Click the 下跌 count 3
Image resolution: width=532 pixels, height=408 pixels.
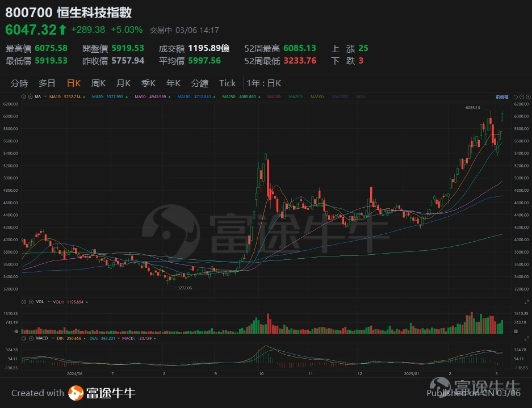point(361,61)
